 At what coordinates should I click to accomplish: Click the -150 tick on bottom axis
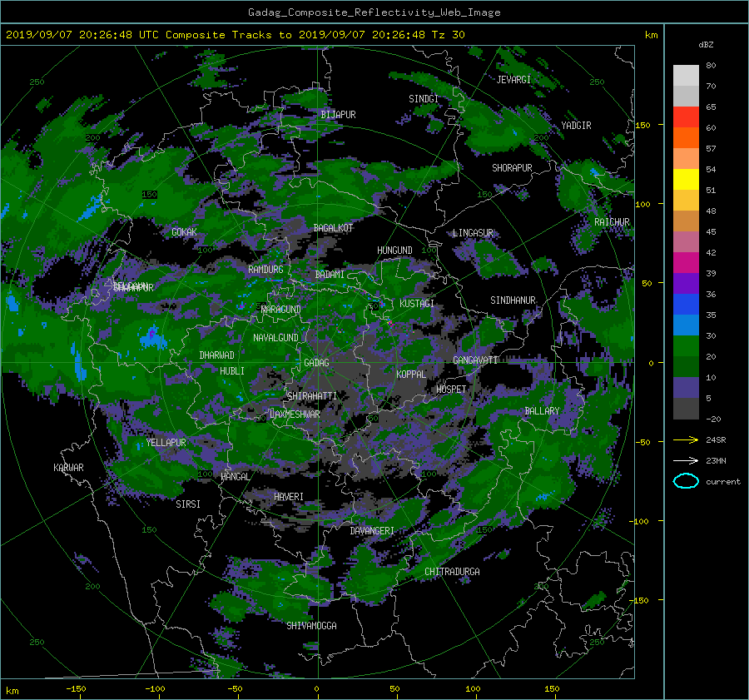[76, 688]
